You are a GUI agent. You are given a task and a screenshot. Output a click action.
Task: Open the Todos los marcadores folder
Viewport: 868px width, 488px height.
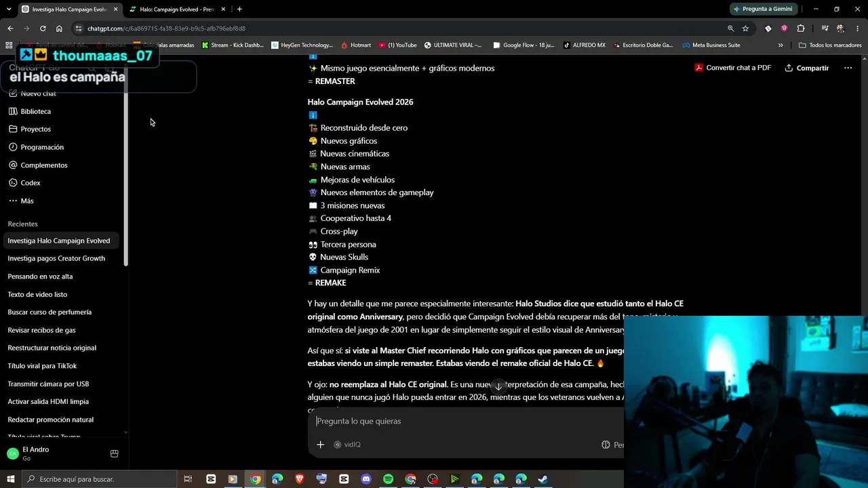pos(830,45)
